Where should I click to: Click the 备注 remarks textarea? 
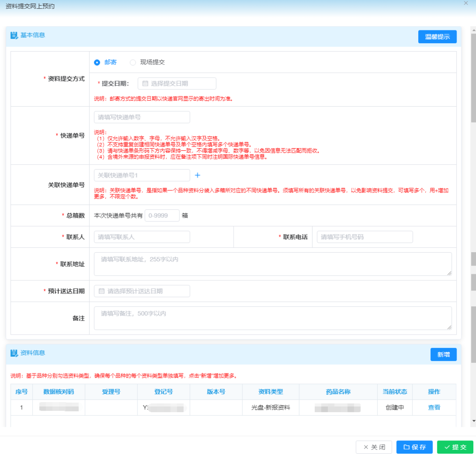tap(272, 317)
